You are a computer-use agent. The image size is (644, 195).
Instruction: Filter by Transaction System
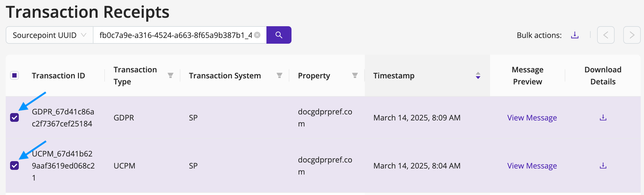point(280,75)
